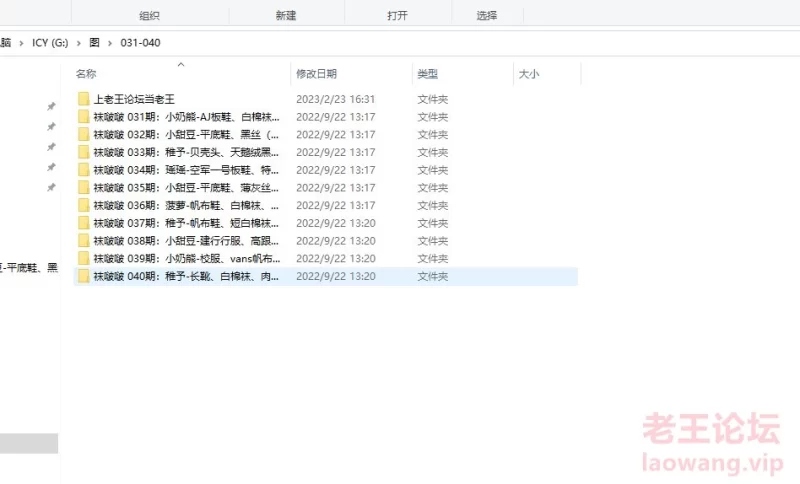Click 文件夹 type cell in 032期 row
Image resolution: width=800 pixels, height=484 pixels.
click(433, 135)
